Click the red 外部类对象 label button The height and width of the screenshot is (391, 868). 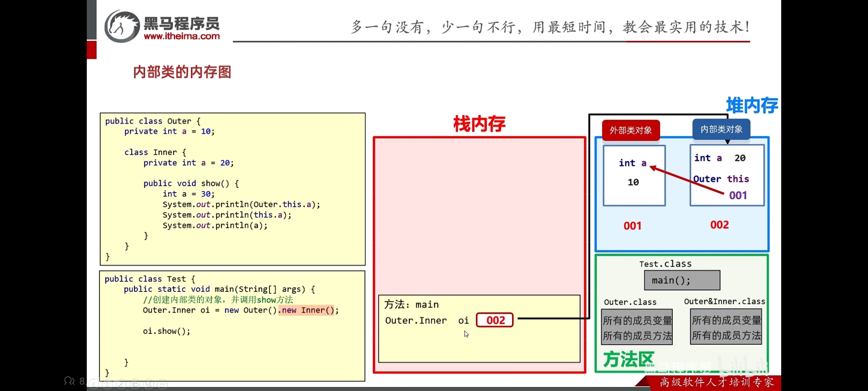[x=631, y=130]
